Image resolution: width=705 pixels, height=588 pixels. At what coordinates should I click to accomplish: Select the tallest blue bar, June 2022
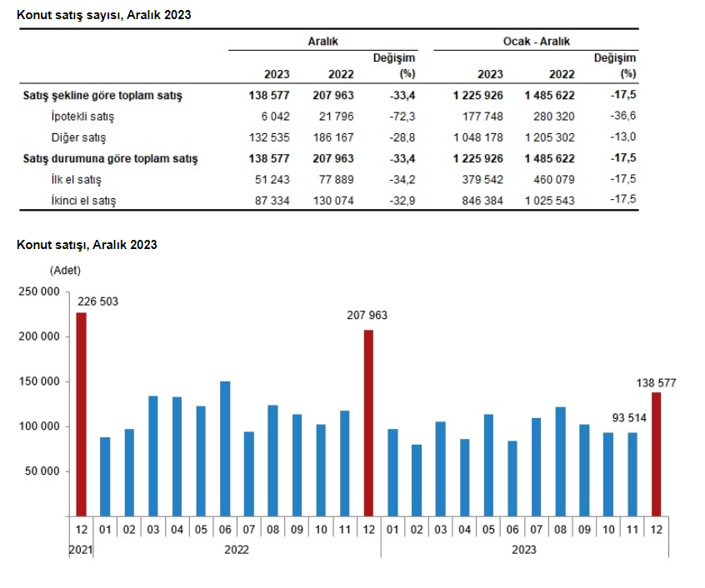click(x=225, y=448)
